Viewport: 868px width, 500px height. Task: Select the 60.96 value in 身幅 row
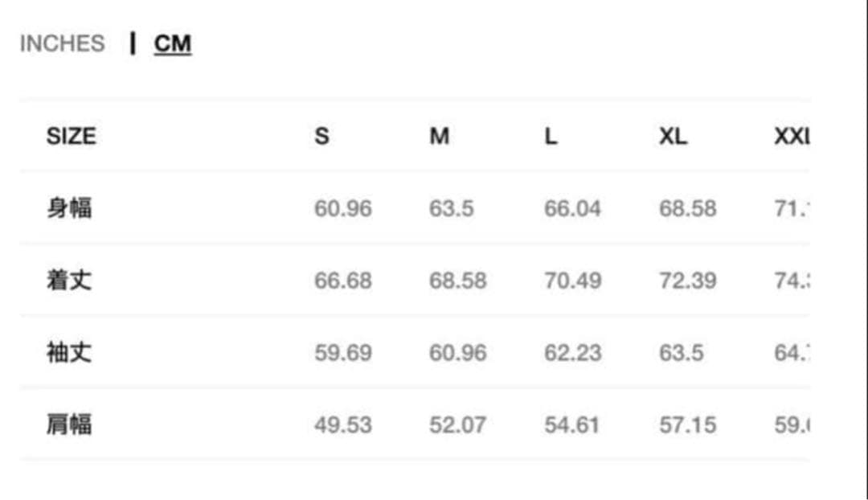pyautogui.click(x=343, y=209)
